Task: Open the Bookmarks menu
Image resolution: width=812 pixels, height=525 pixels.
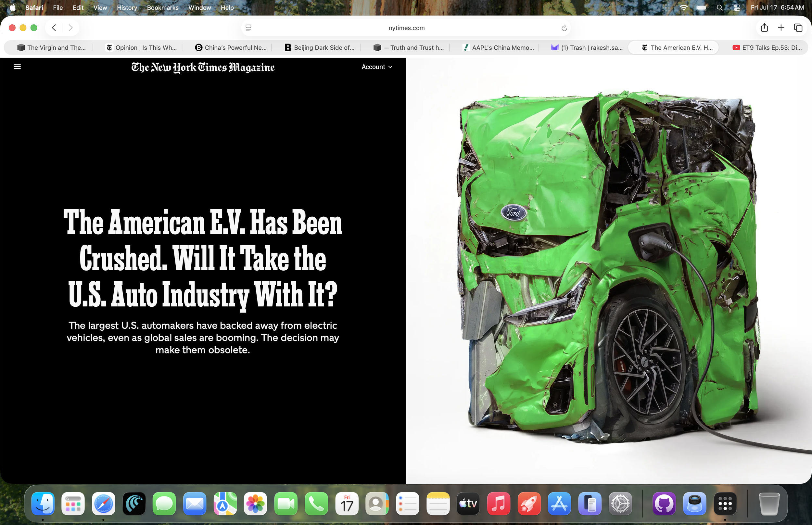Action: tap(162, 7)
